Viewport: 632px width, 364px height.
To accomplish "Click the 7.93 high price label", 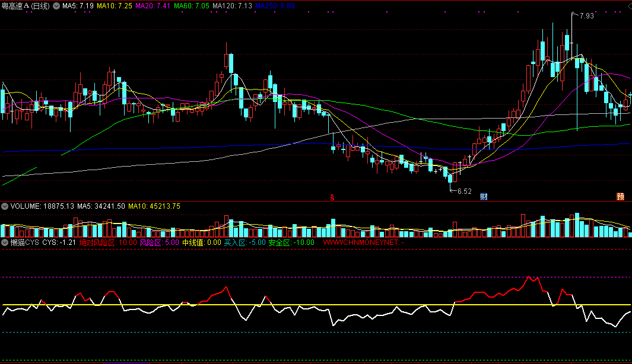I will coord(586,15).
